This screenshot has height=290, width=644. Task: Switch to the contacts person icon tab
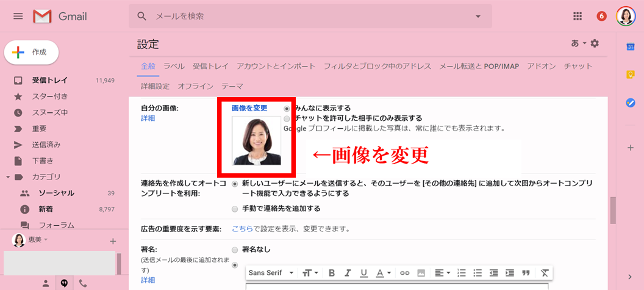point(46,283)
